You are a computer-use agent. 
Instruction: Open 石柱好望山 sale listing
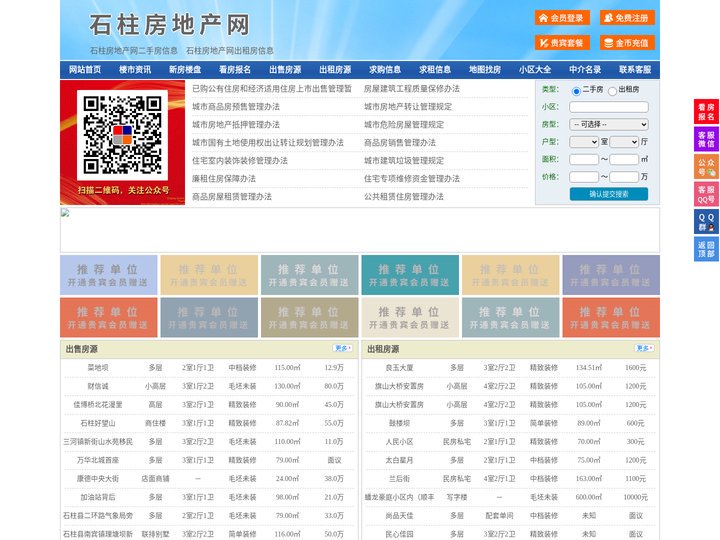(x=98, y=423)
